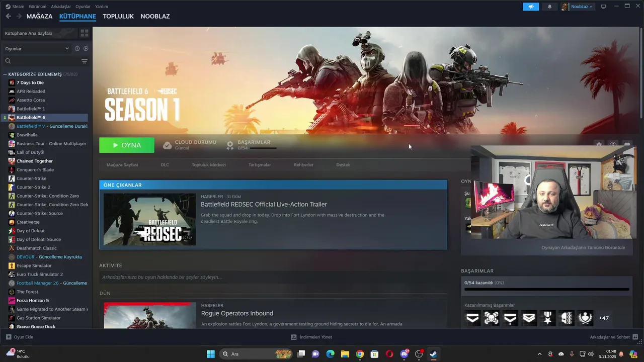Show hidden system tray icons chevron

[x=539, y=354]
